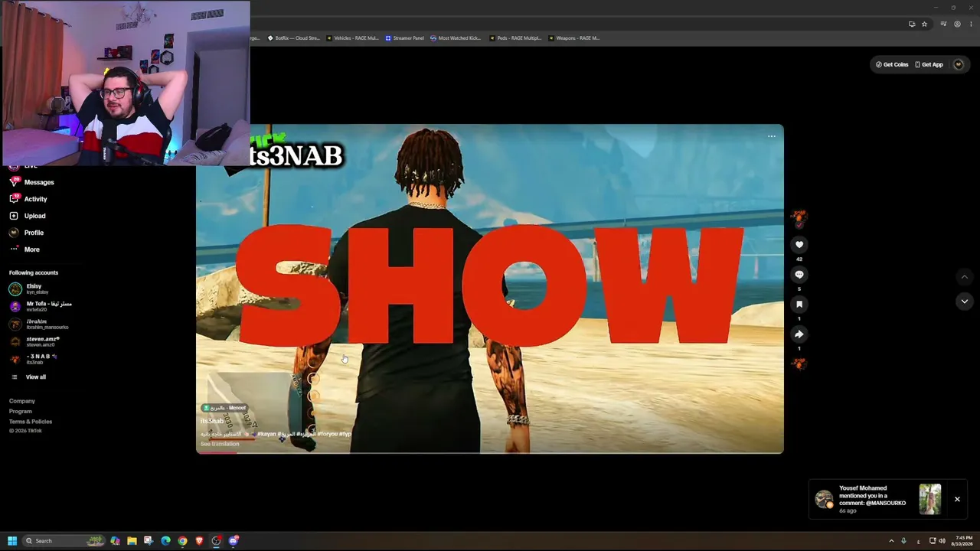Open the Activity icon in sidebar
Screen dimensions: 980x551
[x=14, y=199]
